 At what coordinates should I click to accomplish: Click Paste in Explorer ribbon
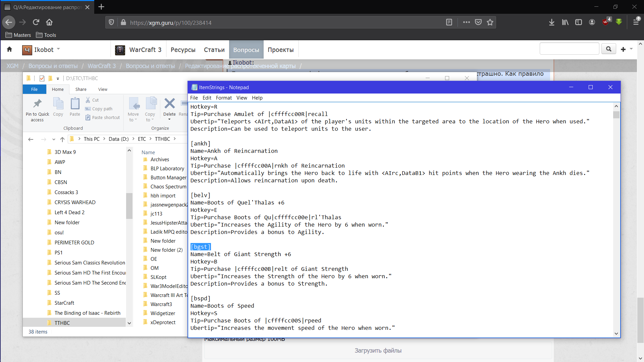pos(75,107)
